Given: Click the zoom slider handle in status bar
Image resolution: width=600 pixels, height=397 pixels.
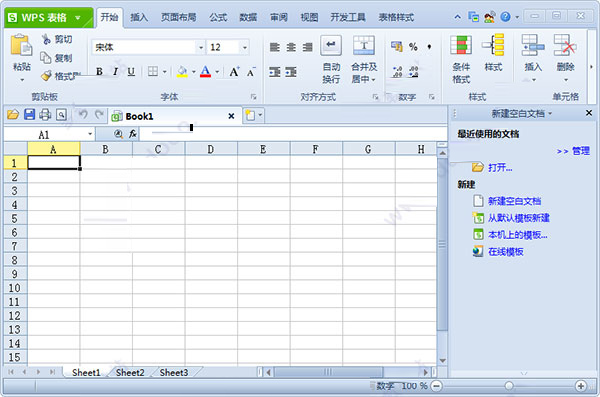Looking at the screenshot, I should click(509, 386).
